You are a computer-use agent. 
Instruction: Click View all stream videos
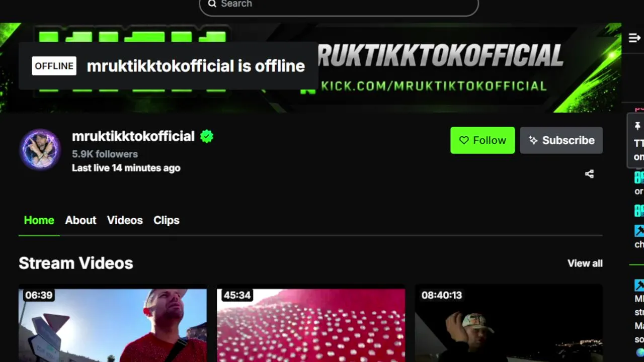click(x=585, y=263)
